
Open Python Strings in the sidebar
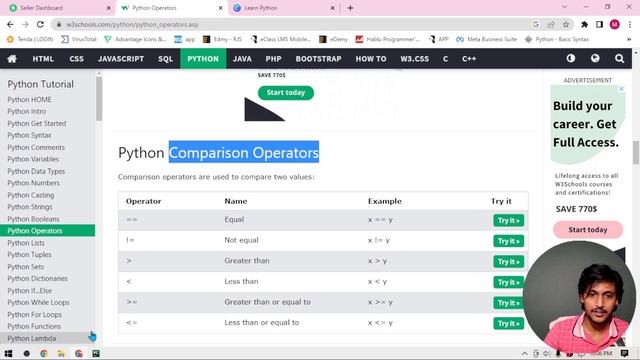[30, 207]
